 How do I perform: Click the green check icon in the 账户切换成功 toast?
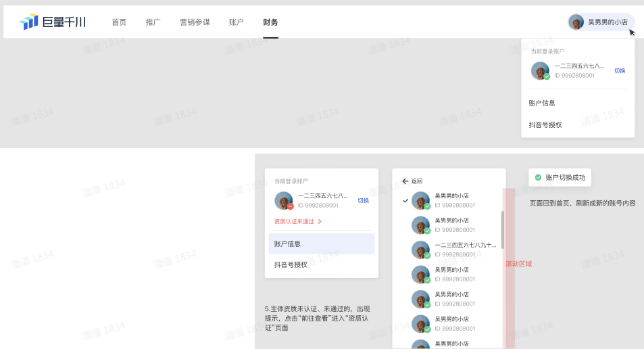tap(538, 178)
